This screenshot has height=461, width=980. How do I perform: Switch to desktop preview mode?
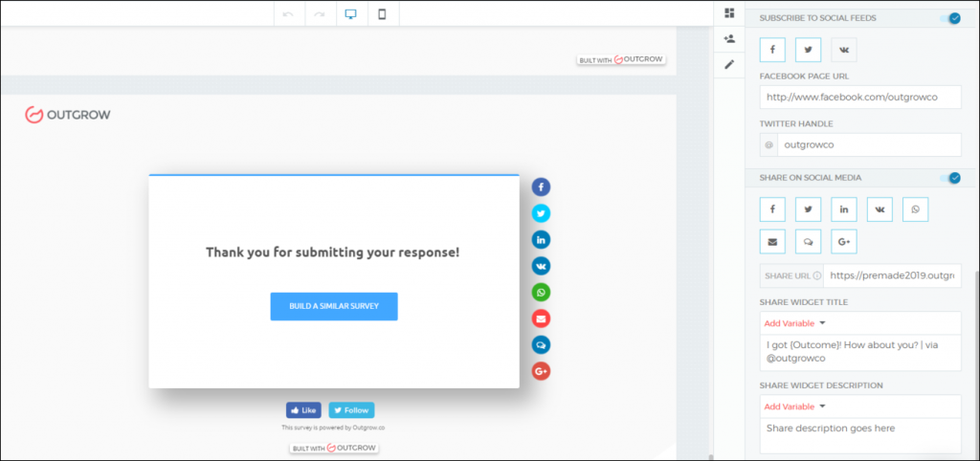click(351, 14)
